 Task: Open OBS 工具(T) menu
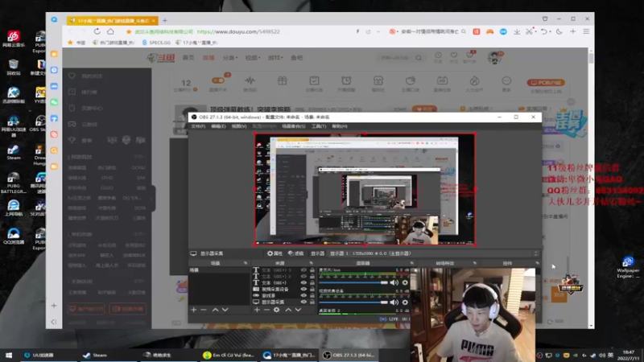[319, 126]
